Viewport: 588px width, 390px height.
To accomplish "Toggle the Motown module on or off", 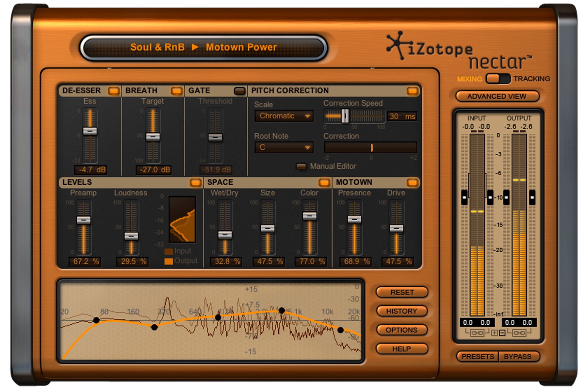I will [412, 183].
